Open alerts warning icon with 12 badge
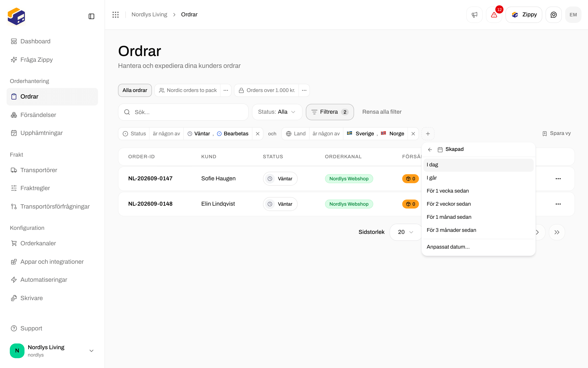Screen dimensions: 588x368 tap(494, 15)
